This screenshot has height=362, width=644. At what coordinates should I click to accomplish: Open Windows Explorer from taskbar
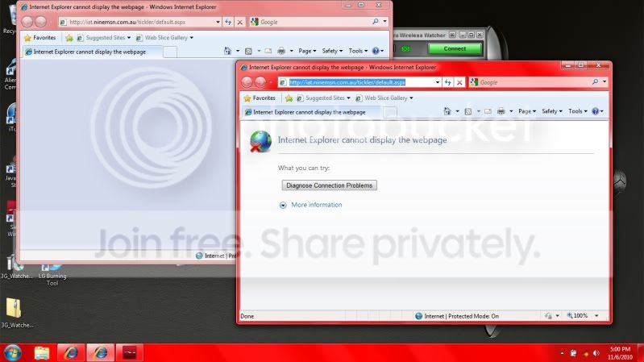click(x=41, y=353)
